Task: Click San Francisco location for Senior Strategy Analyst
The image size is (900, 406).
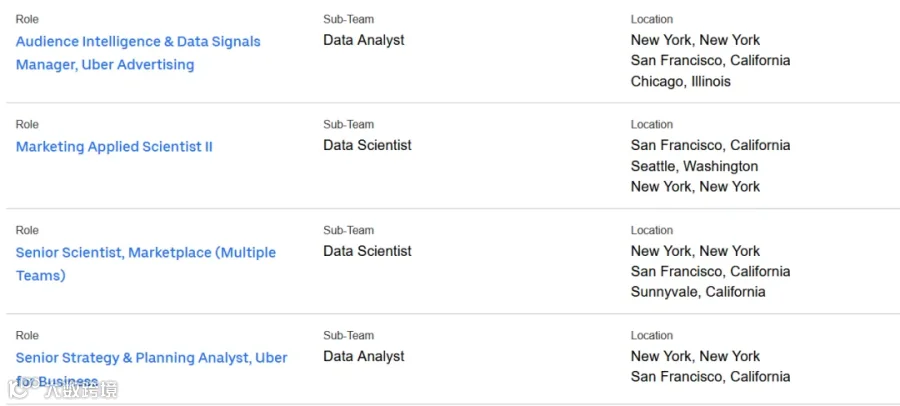Action: click(711, 377)
